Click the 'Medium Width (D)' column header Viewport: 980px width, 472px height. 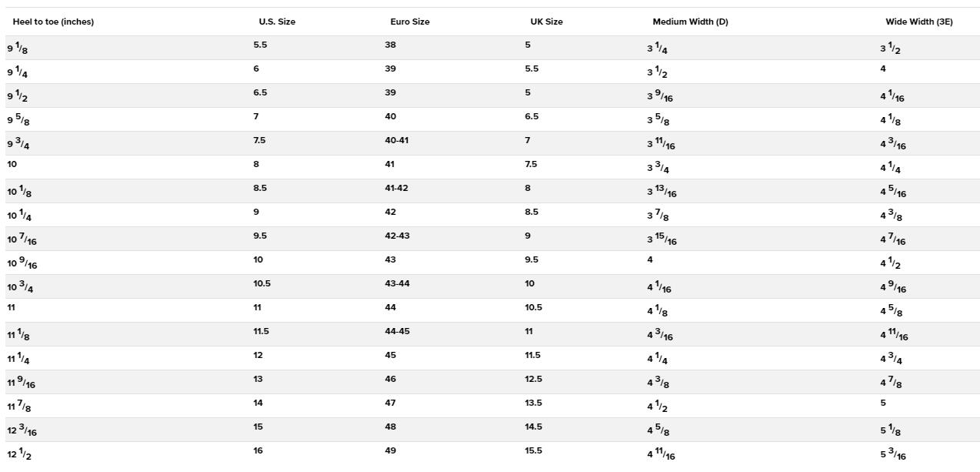(690, 22)
